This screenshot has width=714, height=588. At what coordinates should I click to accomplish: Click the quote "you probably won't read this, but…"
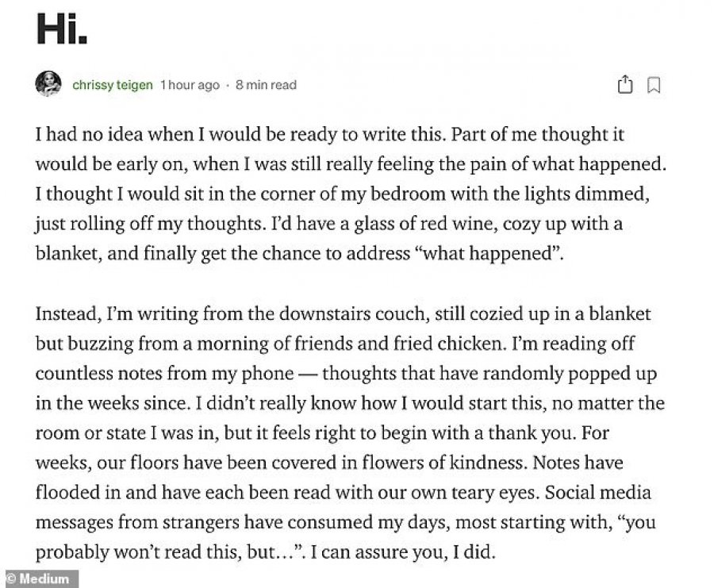tap(346, 537)
